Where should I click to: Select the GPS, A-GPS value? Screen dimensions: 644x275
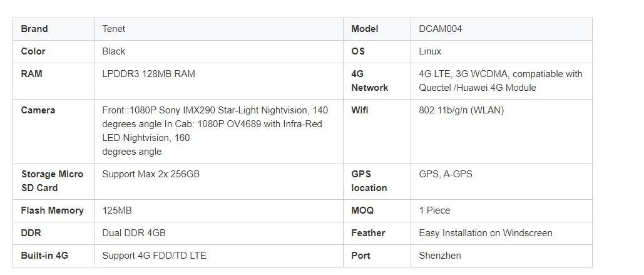pyautogui.click(x=446, y=174)
